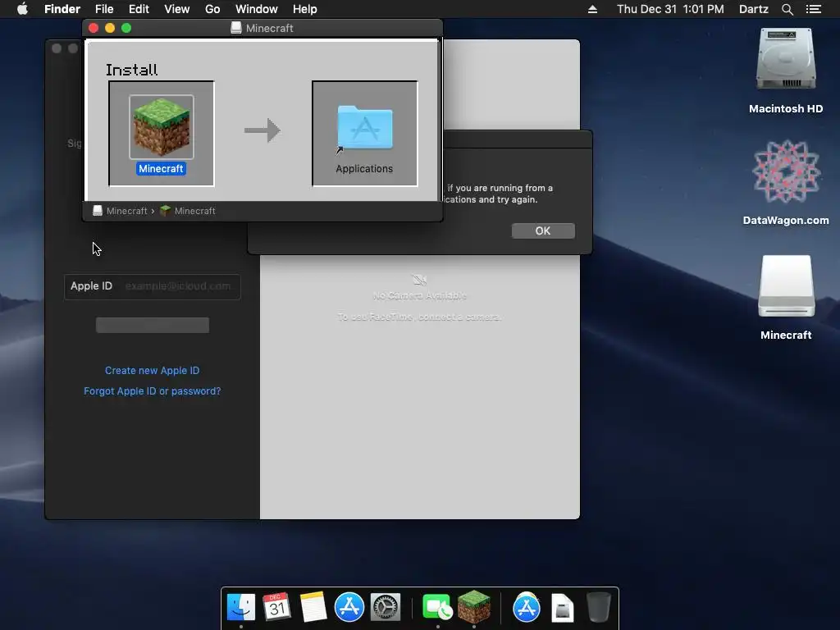Click the Applications label under the folder

pyautogui.click(x=364, y=169)
